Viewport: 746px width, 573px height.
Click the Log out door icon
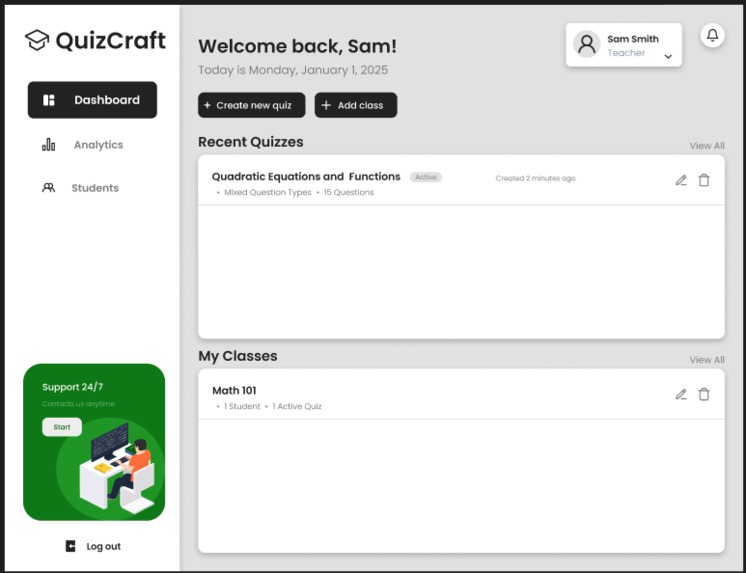pyautogui.click(x=70, y=546)
